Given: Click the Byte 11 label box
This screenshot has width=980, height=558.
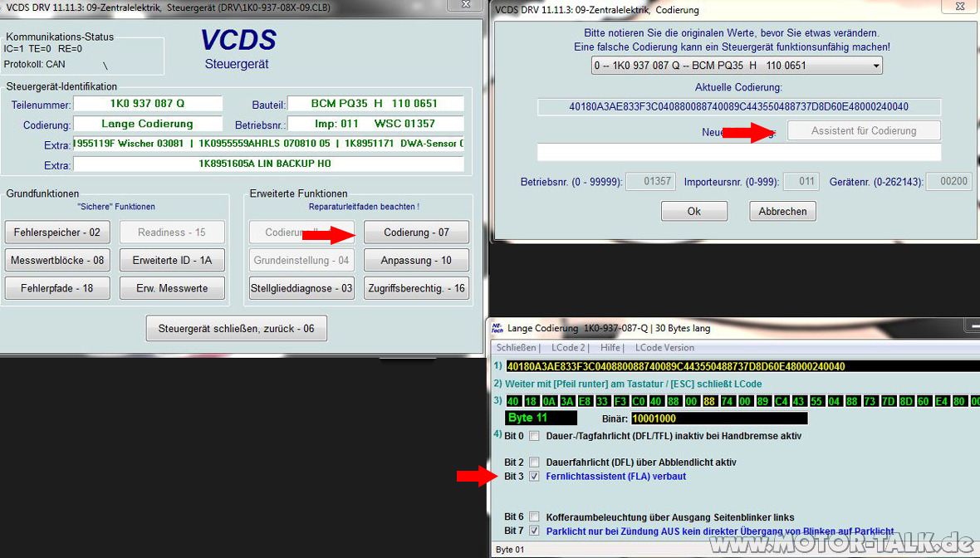Looking at the screenshot, I should click(x=541, y=418).
